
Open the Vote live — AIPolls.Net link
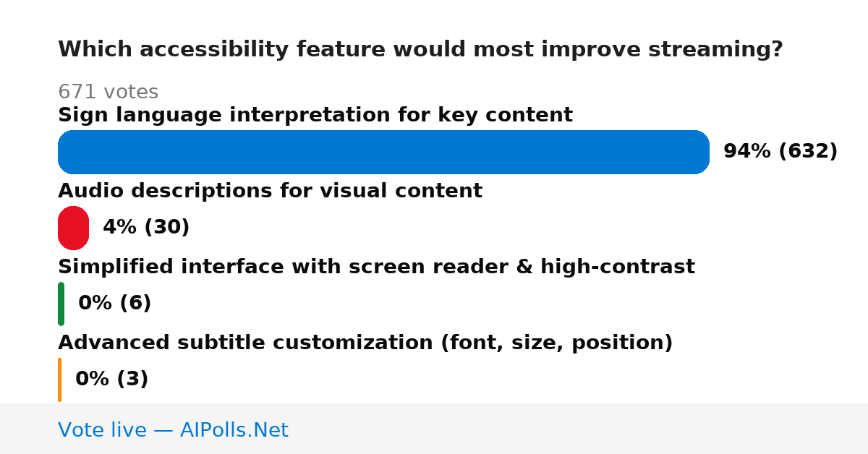(173, 430)
